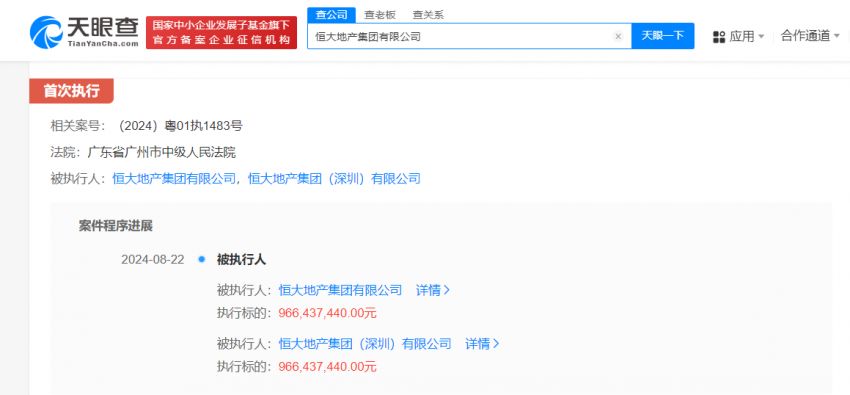
Task: Click the TianYanCha logo
Action: [84, 32]
